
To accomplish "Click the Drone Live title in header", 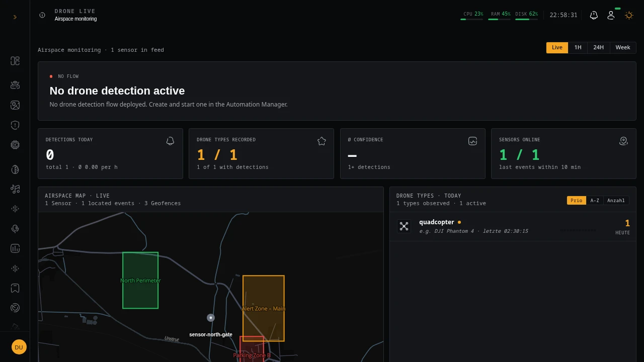I will click(x=75, y=11).
